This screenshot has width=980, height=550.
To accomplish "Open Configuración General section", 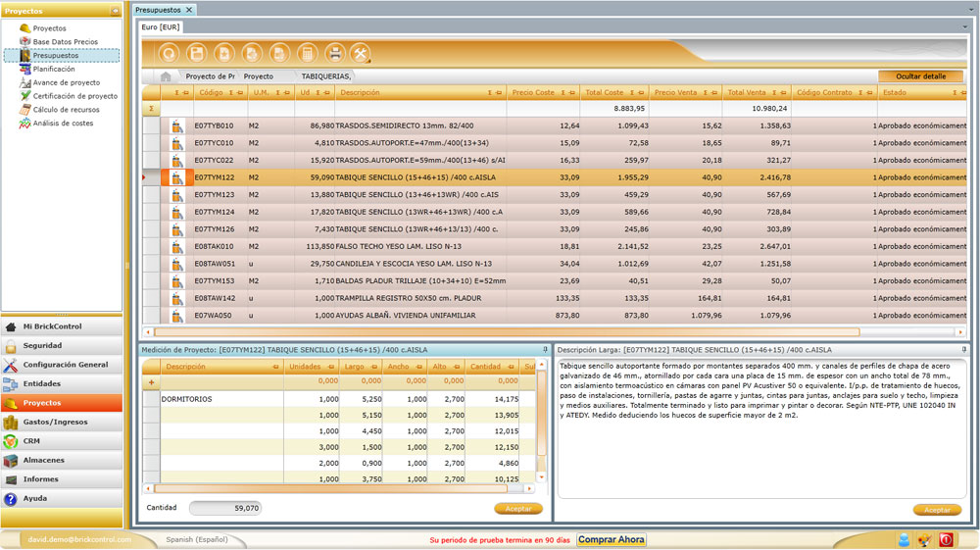I will [62, 365].
